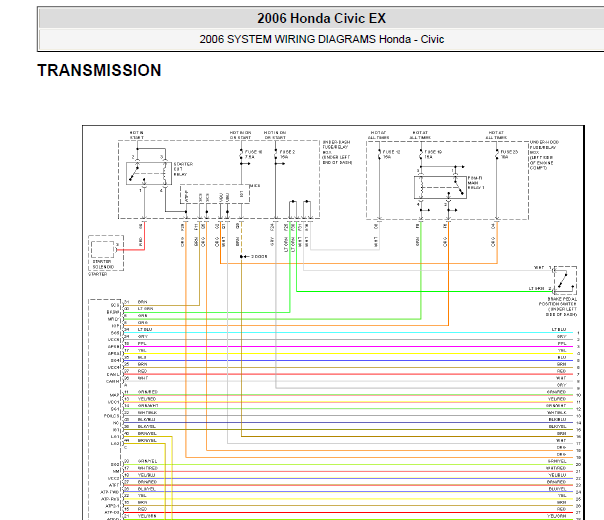Click PPL wire label beside pin 18
The height and width of the screenshot is (520, 604).
142,343
